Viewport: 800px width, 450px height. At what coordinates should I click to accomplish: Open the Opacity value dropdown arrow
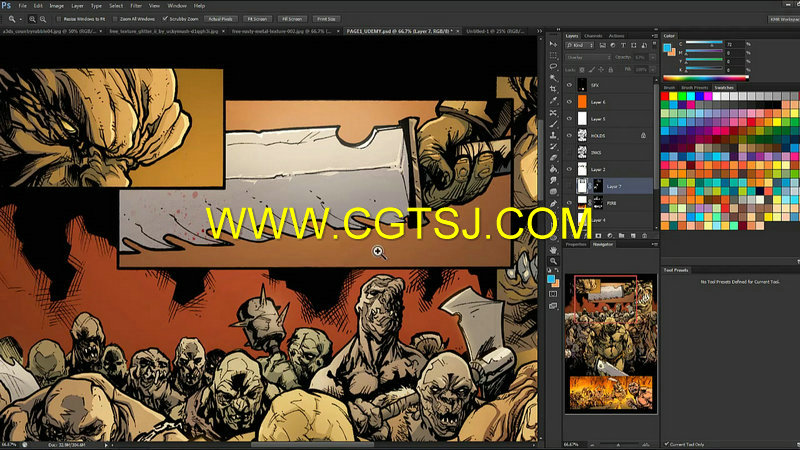coord(653,58)
